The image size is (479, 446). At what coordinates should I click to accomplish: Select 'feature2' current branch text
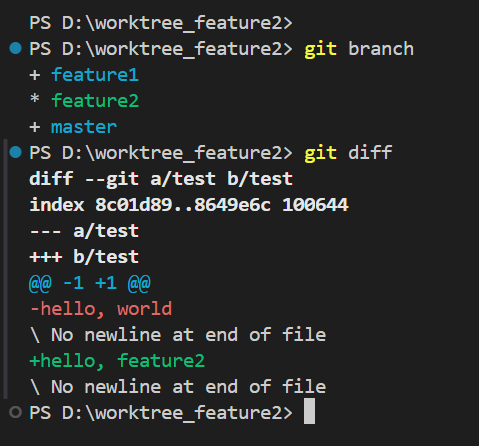click(x=95, y=101)
